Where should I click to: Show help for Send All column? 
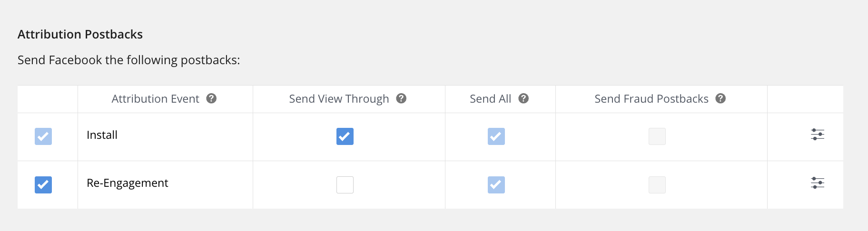(523, 98)
